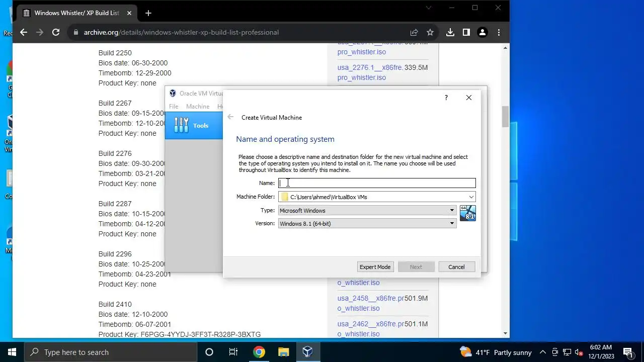Expand the Machine Folder dropdown
This screenshot has width=644, height=362.
click(x=471, y=197)
